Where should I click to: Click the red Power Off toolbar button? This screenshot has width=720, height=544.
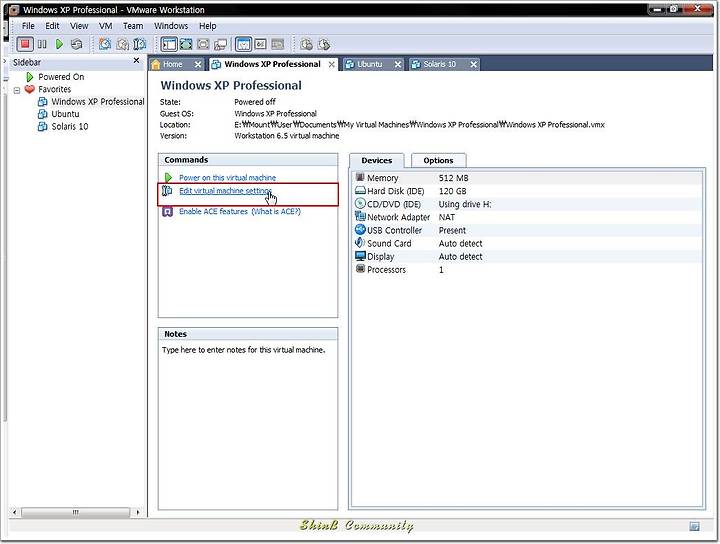point(25,44)
